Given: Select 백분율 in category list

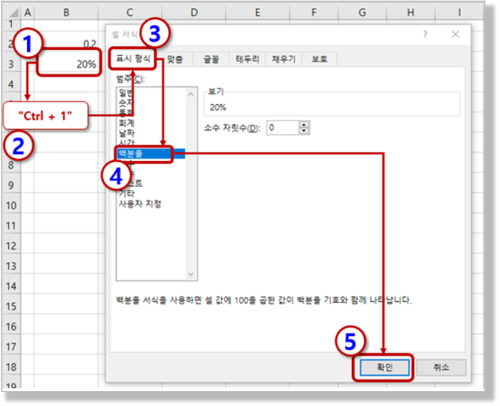Looking at the screenshot, I should pyautogui.click(x=151, y=154).
